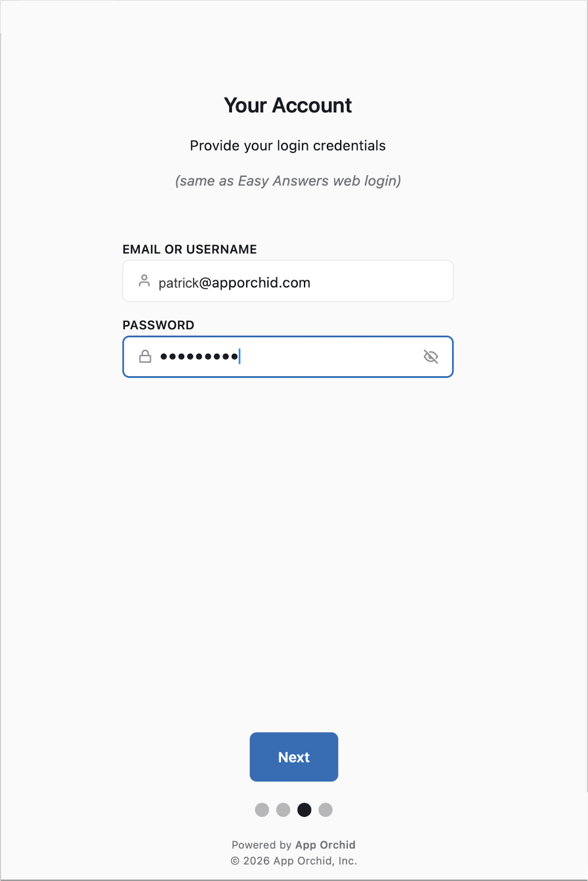
Task: Jump to the second step pagination dot
Action: click(283, 809)
